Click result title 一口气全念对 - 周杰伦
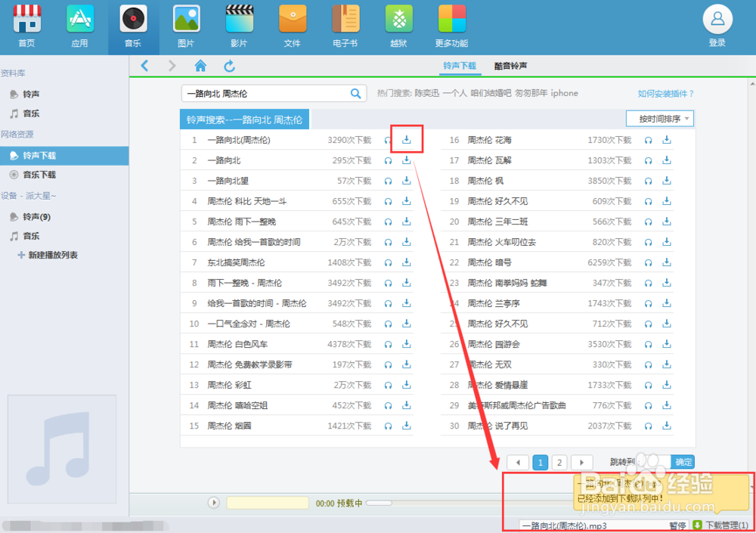Viewport: 756px width, 533px height. 249,324
